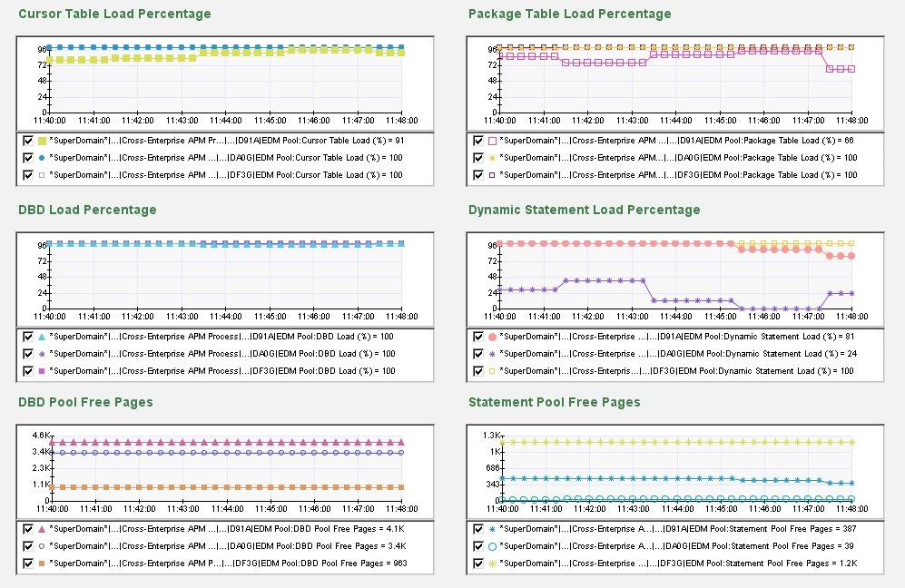Click yellow square marker for DF3G Dynamic Statement Load
Viewport: 905px width, 588px height.
pos(492,371)
